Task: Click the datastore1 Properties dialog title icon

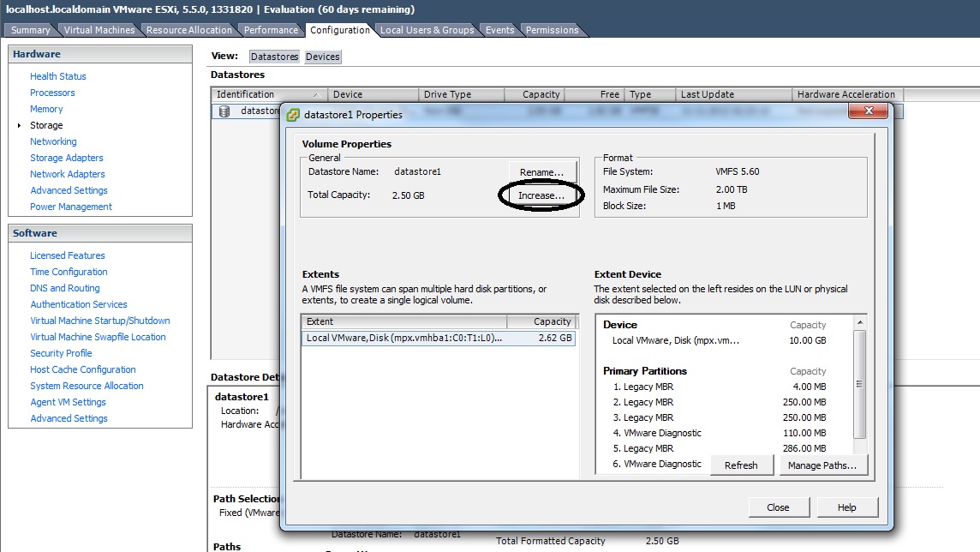Action: (x=292, y=115)
